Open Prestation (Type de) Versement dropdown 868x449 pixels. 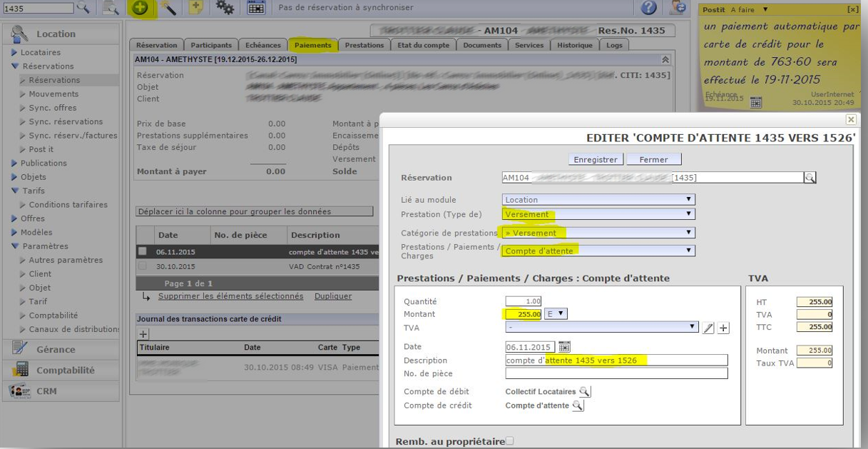click(598, 214)
